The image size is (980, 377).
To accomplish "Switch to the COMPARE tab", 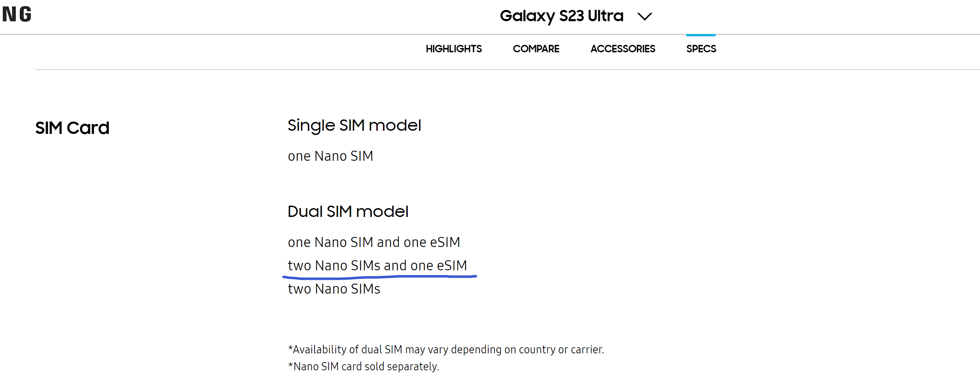I will pyautogui.click(x=536, y=49).
